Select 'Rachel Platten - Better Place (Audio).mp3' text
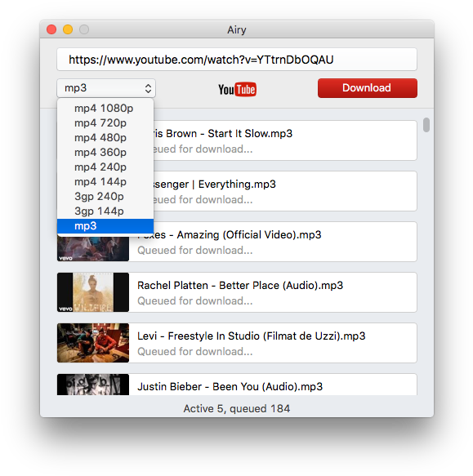 pyautogui.click(x=240, y=286)
